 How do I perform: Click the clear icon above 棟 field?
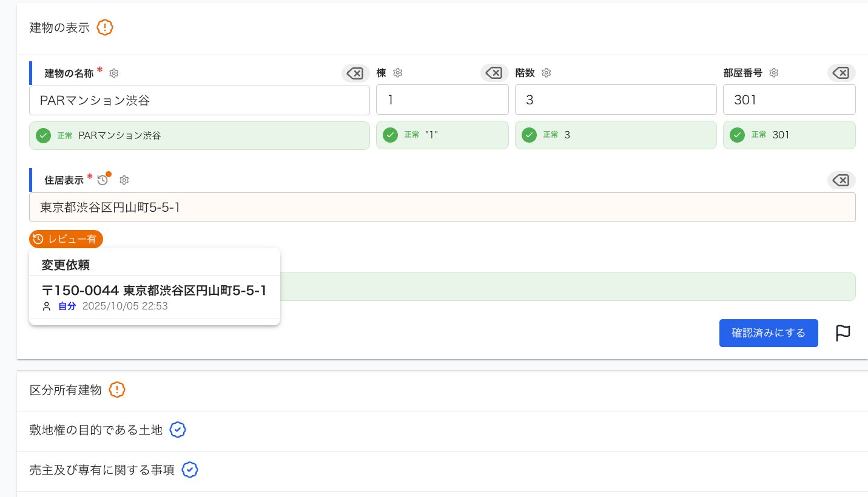coord(494,73)
